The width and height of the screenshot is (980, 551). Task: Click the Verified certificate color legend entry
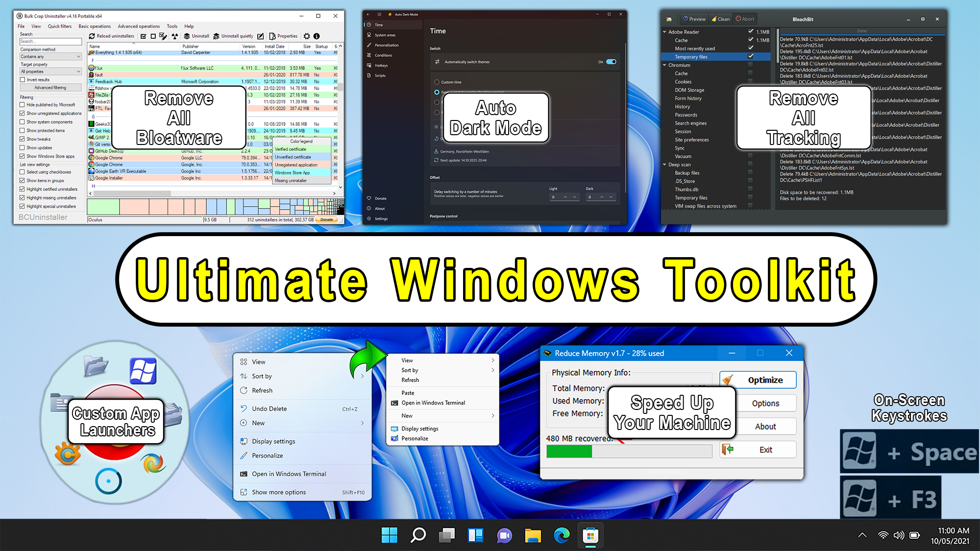[x=302, y=149]
